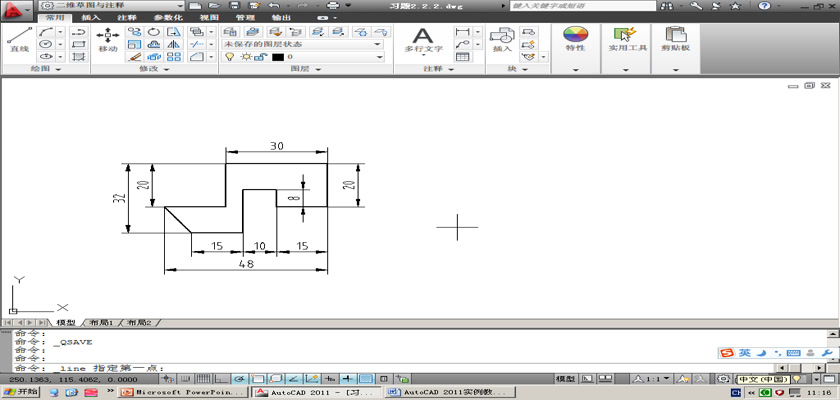Screen dimensions: 840x400
Task: Open Layer Properties manager icon
Action: 230,32
